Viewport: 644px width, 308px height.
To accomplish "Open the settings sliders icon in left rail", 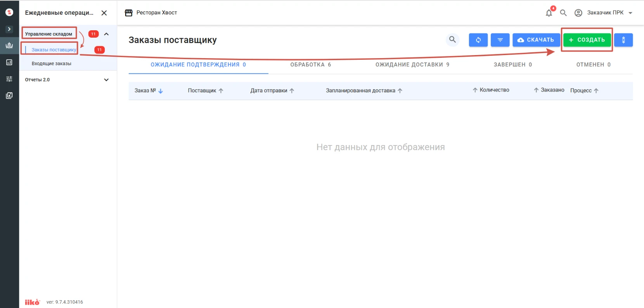I will point(9,79).
